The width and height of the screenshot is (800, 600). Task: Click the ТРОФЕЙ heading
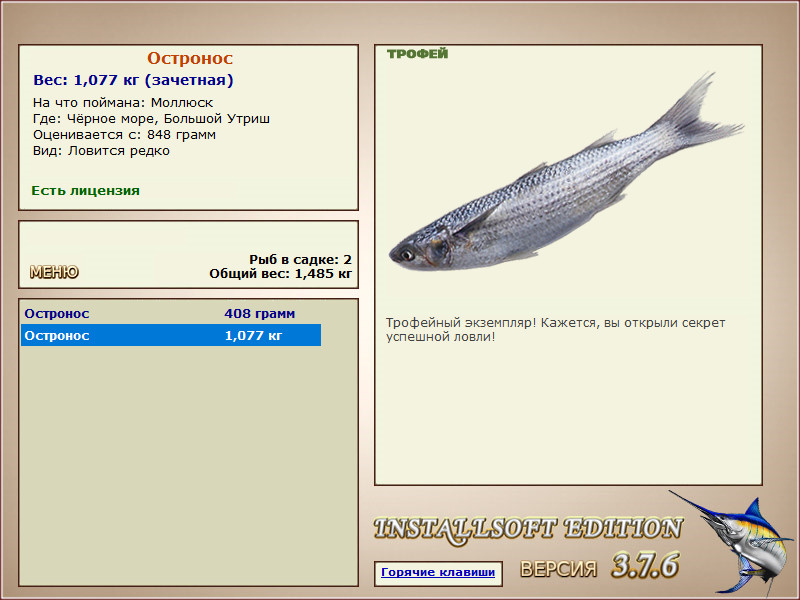pyautogui.click(x=417, y=54)
